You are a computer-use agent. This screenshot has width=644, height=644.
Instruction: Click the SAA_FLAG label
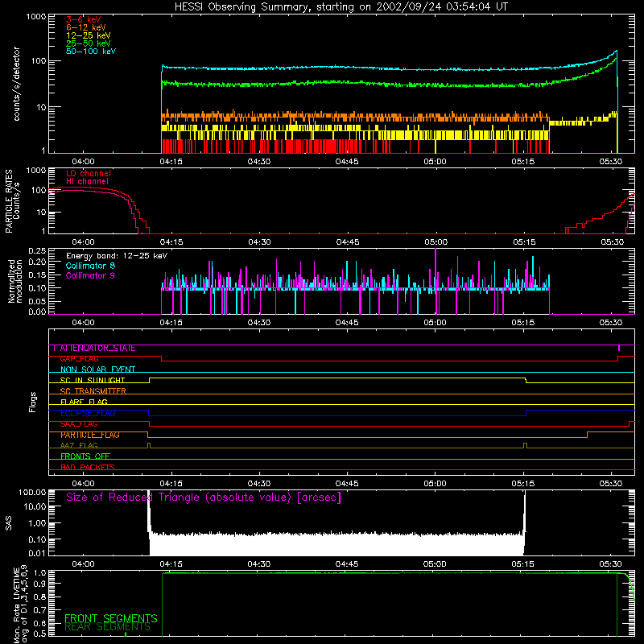click(79, 424)
